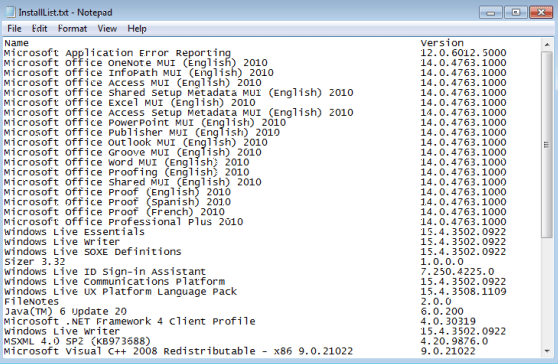Click version '15.4.3508.1109'
This screenshot has width=558, height=364.
(x=463, y=292)
